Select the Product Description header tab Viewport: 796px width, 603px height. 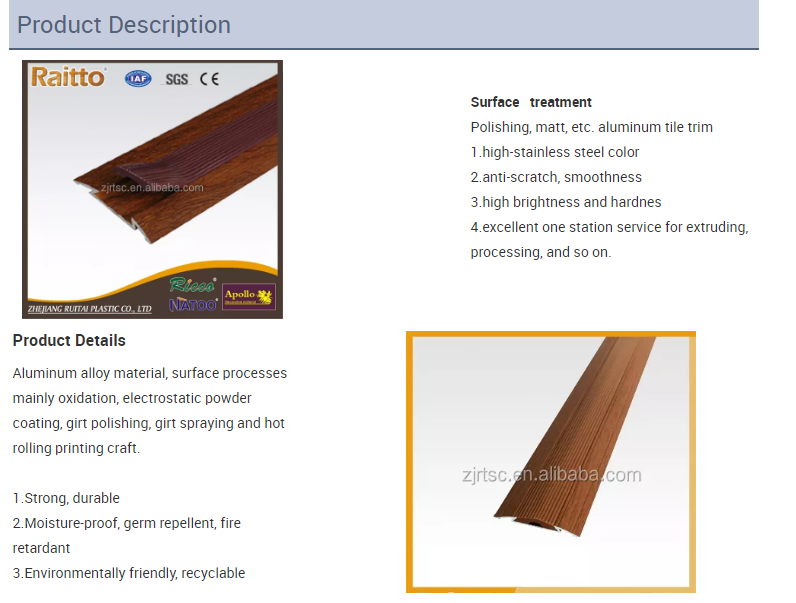[x=124, y=25]
